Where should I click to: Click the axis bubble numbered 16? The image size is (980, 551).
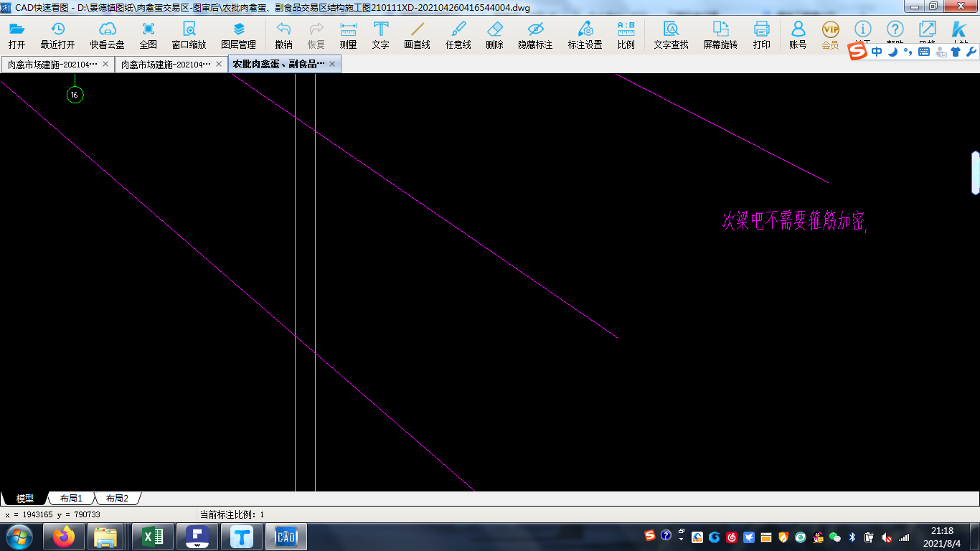tap(75, 95)
